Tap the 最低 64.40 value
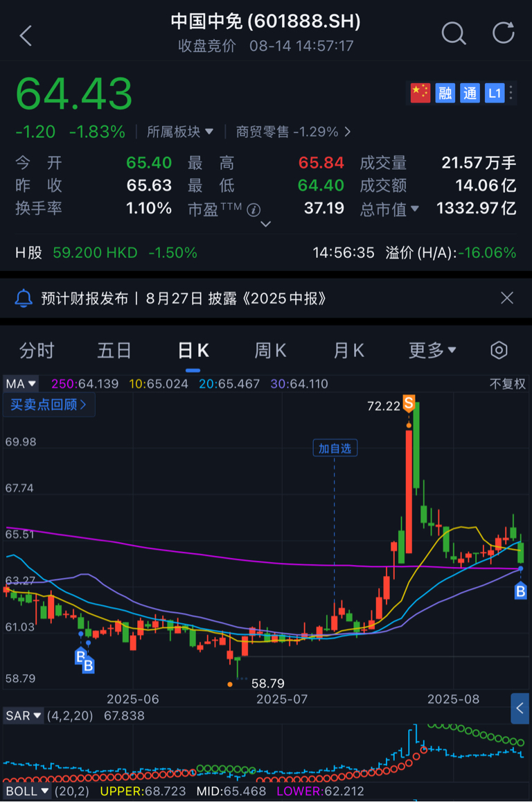Screen dimensions: 532x802 pyautogui.click(x=321, y=185)
